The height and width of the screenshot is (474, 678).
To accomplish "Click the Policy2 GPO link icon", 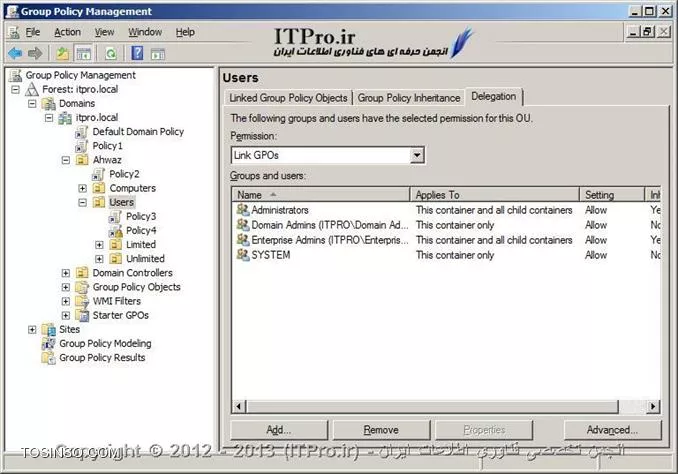I will tap(98, 174).
